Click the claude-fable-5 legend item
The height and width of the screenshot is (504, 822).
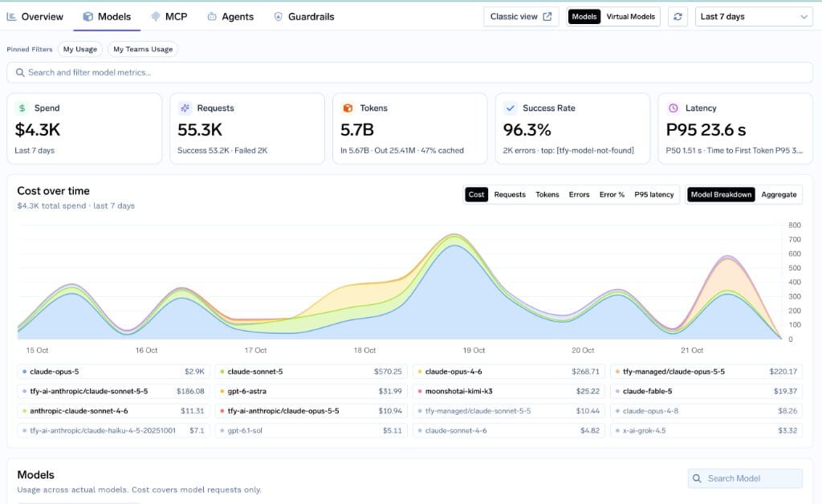(706, 392)
